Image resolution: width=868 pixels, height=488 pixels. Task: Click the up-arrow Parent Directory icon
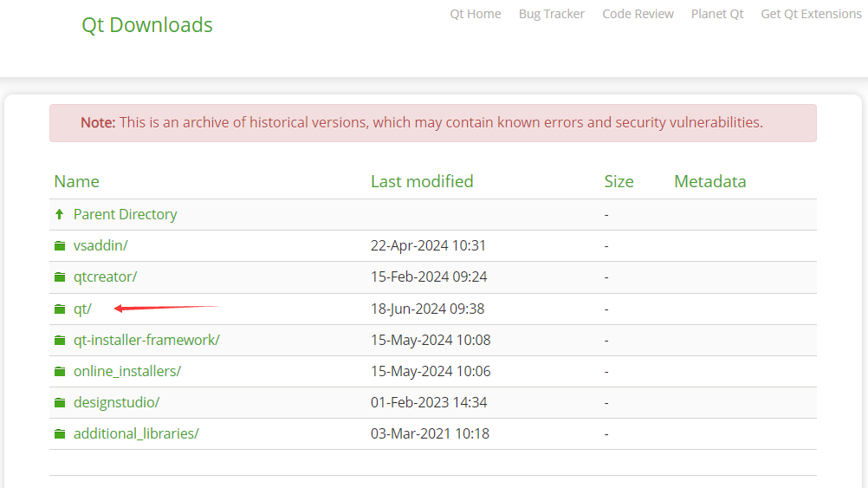click(x=59, y=214)
